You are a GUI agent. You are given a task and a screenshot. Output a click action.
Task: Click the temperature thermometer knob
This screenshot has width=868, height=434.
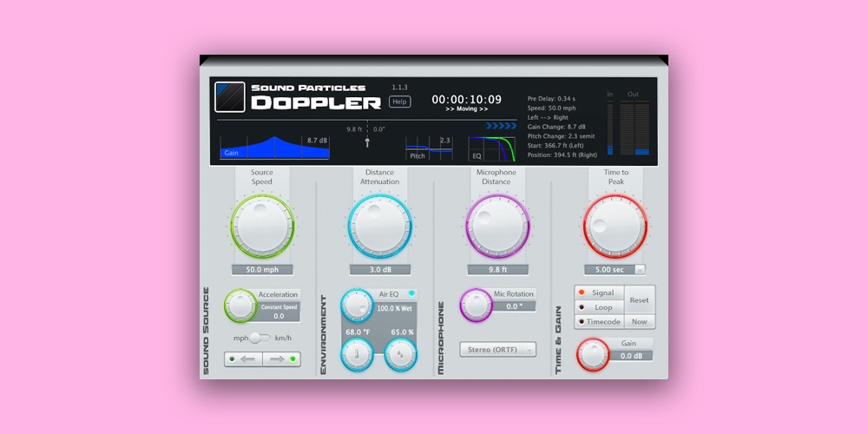point(358,354)
